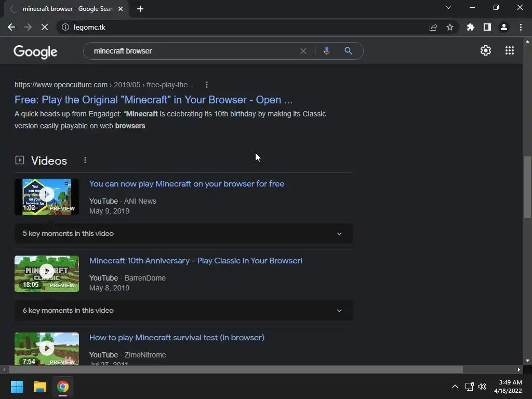The height and width of the screenshot is (399, 532).
Task: Play the ANI News video thumbnail
Action: tap(47, 197)
